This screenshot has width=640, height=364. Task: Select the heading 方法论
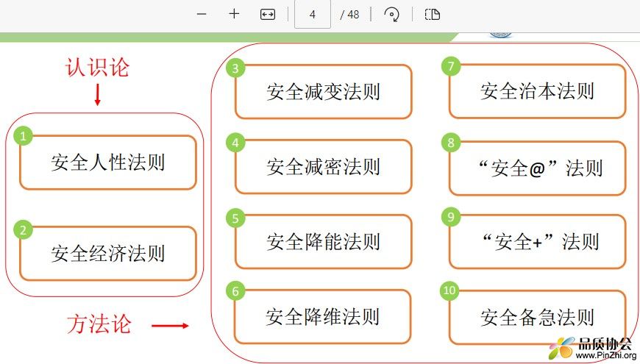click(99, 324)
